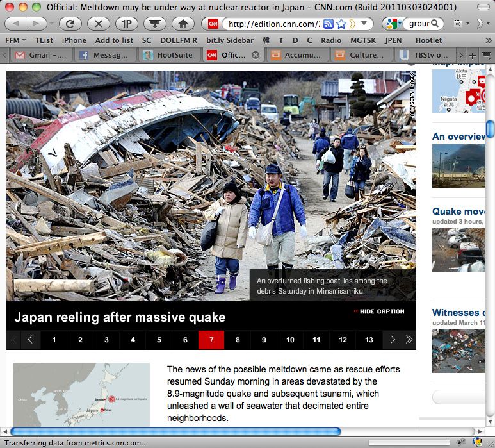Open a new tab with plus button

pyautogui.click(x=473, y=55)
